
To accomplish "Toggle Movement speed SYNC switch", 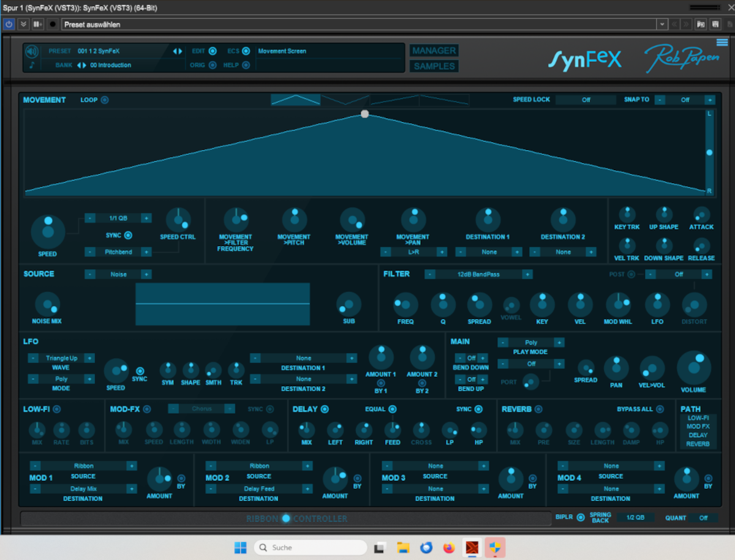I will [x=128, y=235].
